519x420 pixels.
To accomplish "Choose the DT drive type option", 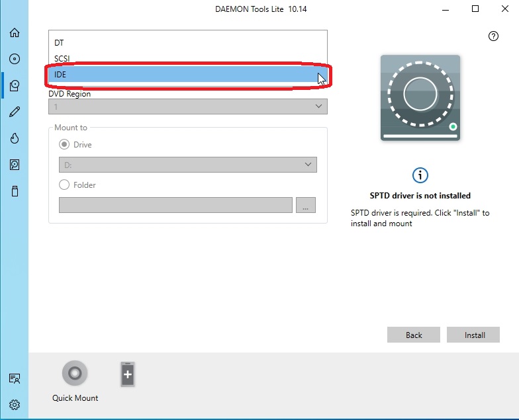I will (188, 42).
